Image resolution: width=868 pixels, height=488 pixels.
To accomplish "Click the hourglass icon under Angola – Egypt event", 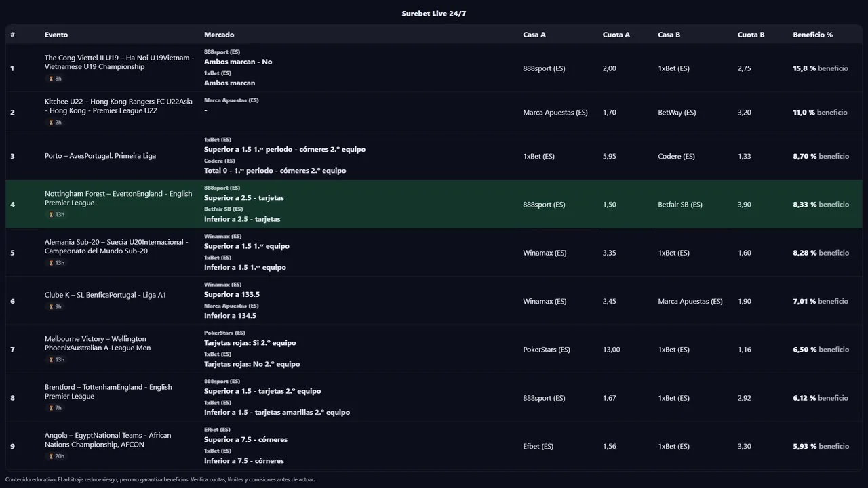I will click(51, 456).
